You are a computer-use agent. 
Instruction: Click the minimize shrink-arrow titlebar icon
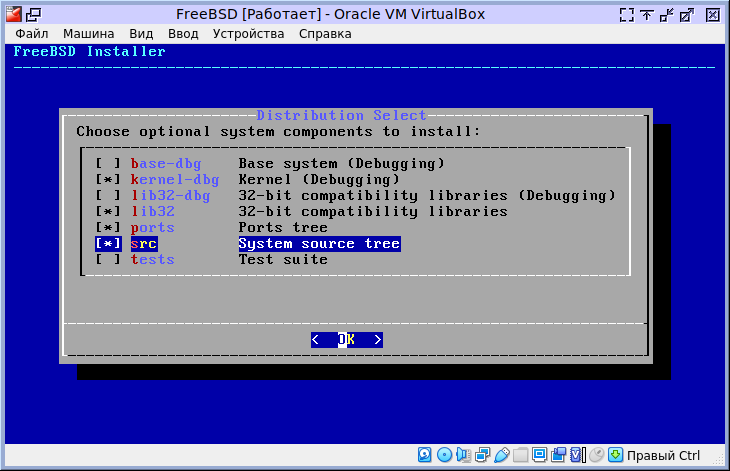coord(667,15)
